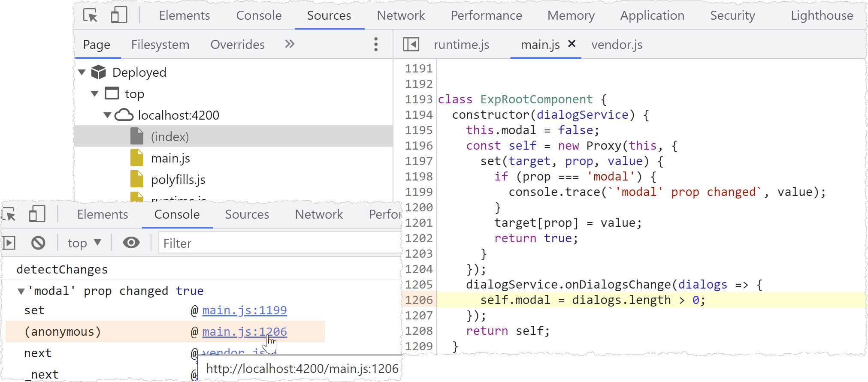Open the Memory tab
Image resolution: width=868 pixels, height=382 pixels.
click(571, 15)
